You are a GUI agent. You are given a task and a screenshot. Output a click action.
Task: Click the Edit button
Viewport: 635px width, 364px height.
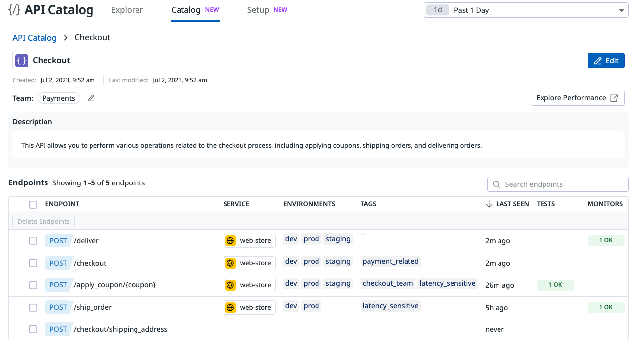pos(606,60)
